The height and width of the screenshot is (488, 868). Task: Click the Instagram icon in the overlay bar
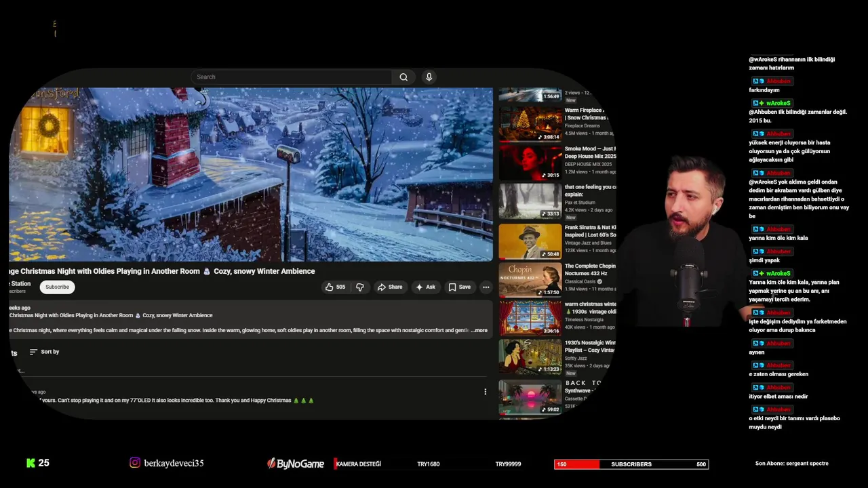coord(135,463)
